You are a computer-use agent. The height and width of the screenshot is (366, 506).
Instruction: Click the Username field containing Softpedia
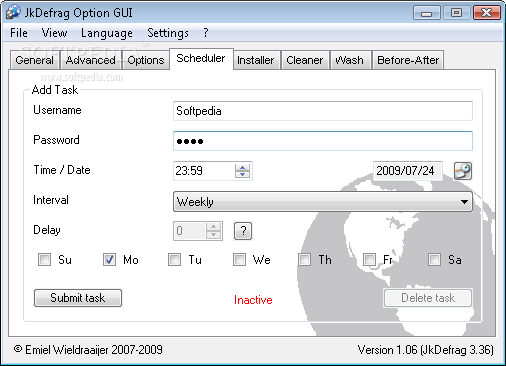(x=323, y=111)
